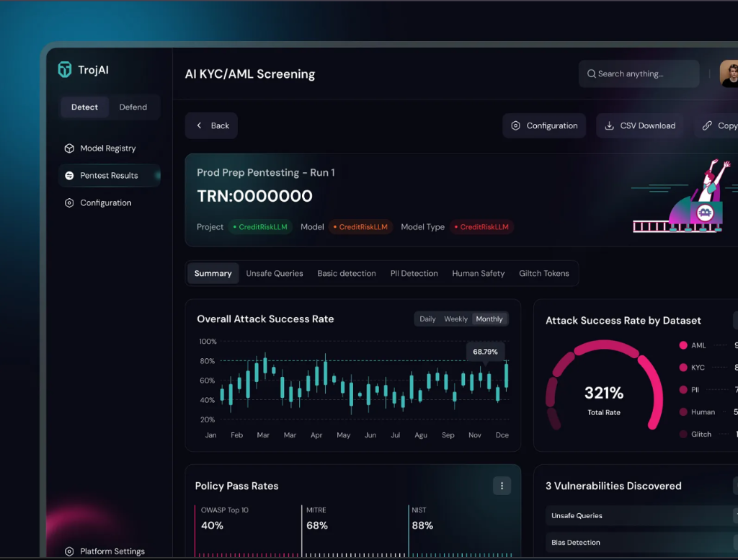Click the AML legend color dot

coord(683,345)
